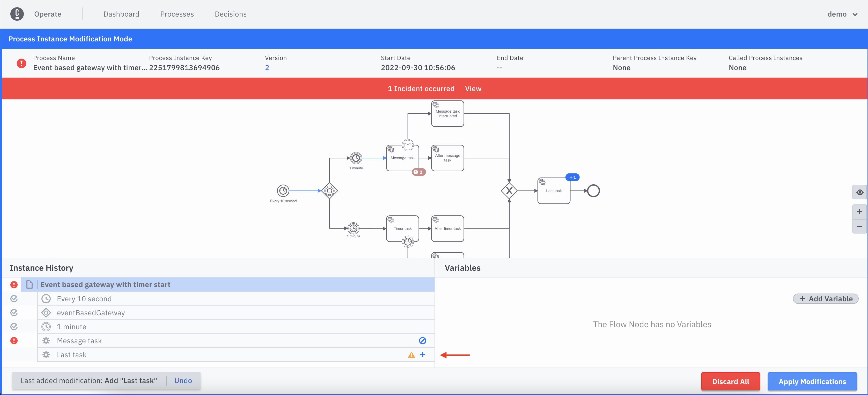Click the incident badge on Message task
Viewport: 868px width, 395px height.
(x=418, y=172)
